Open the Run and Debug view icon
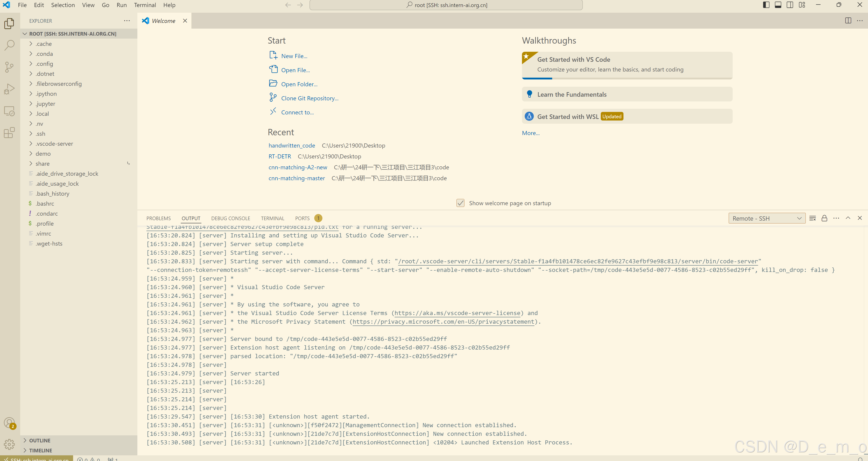The width and height of the screenshot is (868, 461). tap(10, 89)
